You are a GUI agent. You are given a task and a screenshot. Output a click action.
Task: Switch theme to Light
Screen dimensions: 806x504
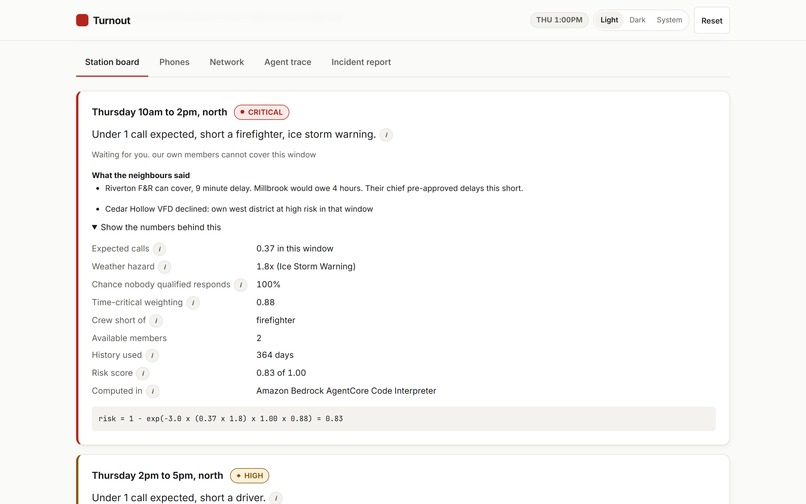pyautogui.click(x=609, y=20)
